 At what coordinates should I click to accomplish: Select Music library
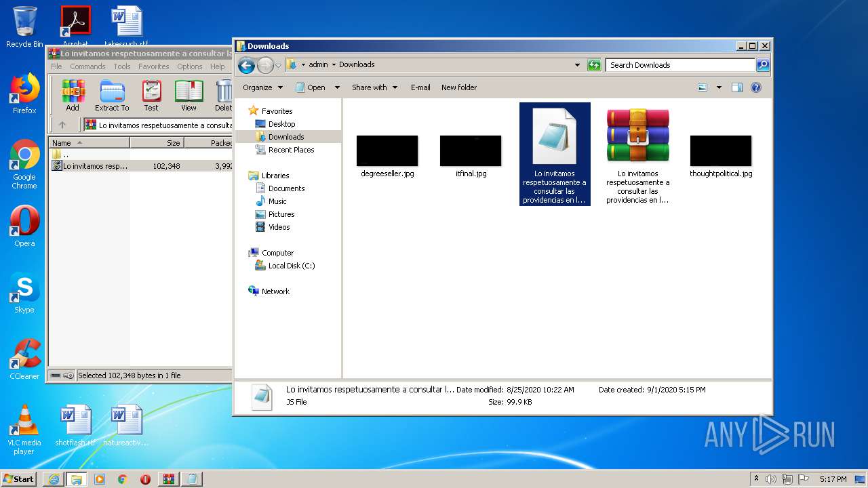tap(277, 201)
